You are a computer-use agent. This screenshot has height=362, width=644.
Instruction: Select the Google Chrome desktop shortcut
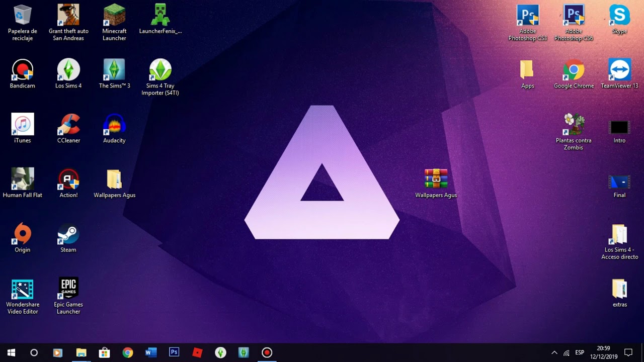(x=574, y=74)
